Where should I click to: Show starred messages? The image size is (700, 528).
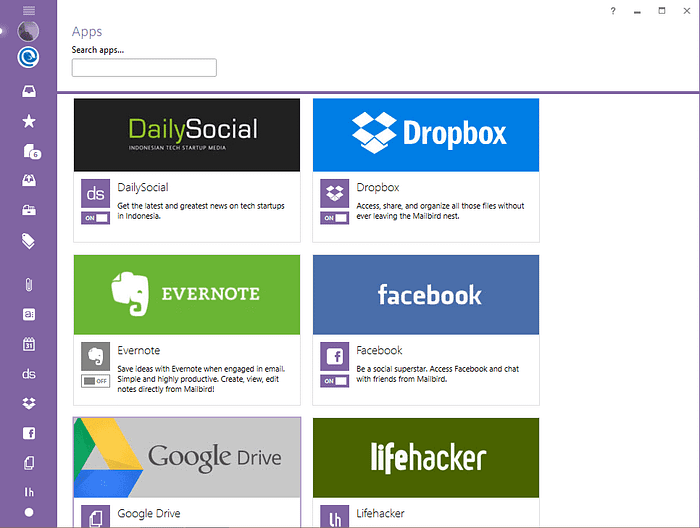(29, 121)
